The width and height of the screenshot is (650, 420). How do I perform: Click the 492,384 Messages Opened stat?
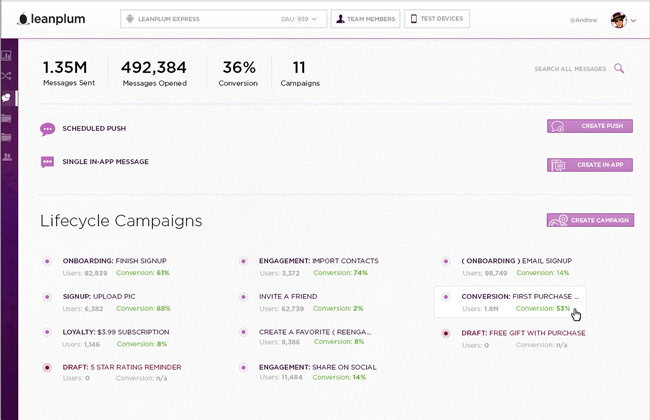[154, 73]
